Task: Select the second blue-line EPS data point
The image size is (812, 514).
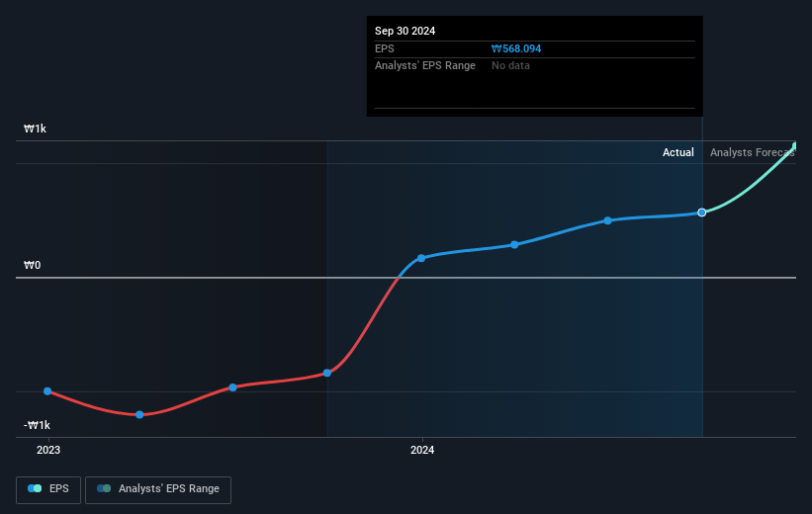Action: [x=514, y=244]
